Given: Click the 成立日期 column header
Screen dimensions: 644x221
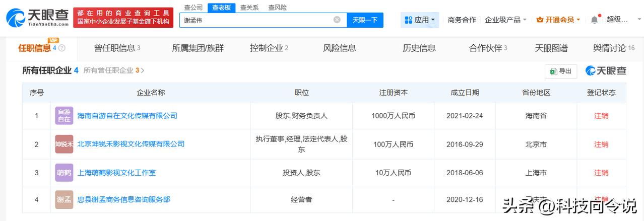Looking at the screenshot, I should [x=465, y=93].
